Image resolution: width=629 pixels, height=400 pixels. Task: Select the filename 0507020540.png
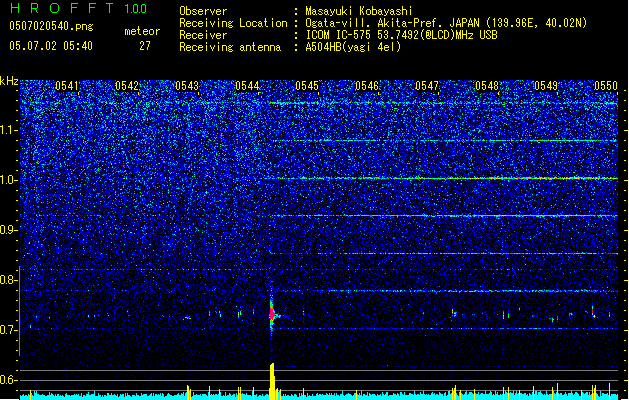(51, 27)
